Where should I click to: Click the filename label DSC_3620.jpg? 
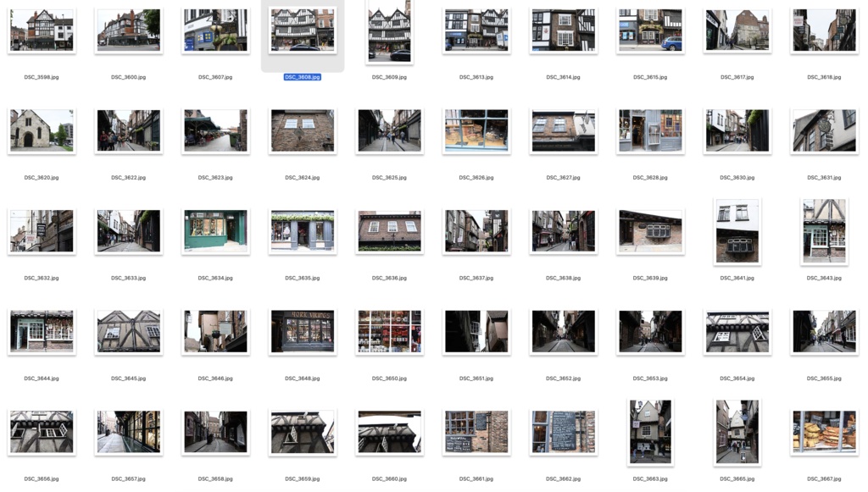tap(42, 178)
